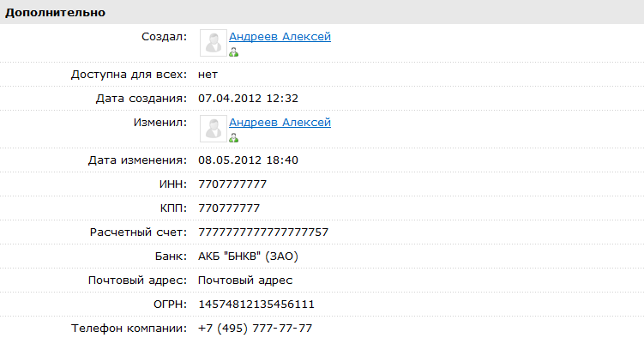Click the bank name АКБ "БНКВ" (ЗАО)
This screenshot has width=644, height=344.
tap(248, 256)
